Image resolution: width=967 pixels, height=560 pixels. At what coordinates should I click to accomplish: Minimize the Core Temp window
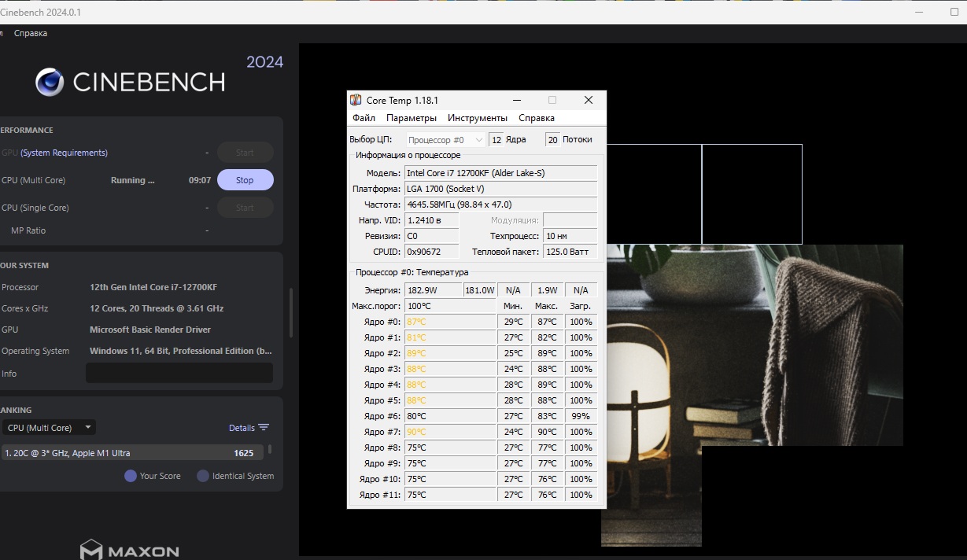point(517,100)
